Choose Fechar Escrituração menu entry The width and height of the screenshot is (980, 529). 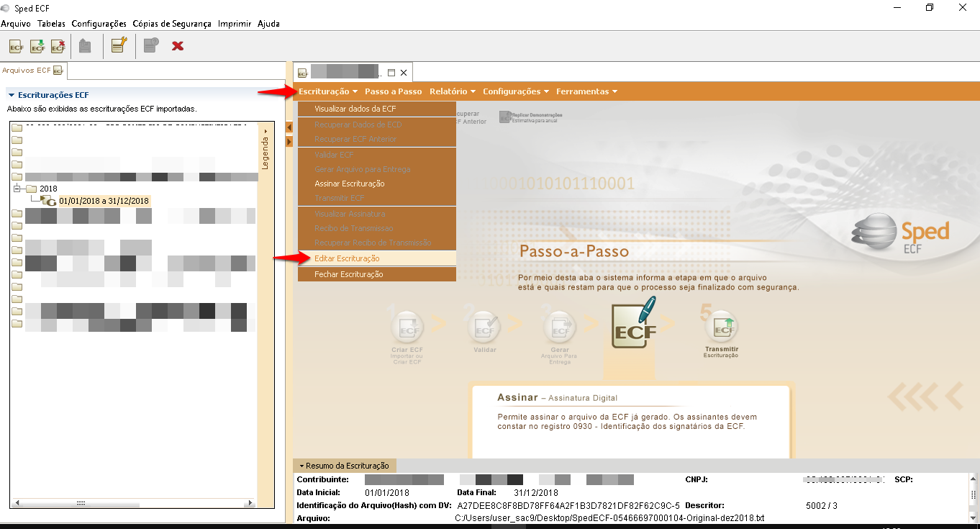pyautogui.click(x=377, y=274)
